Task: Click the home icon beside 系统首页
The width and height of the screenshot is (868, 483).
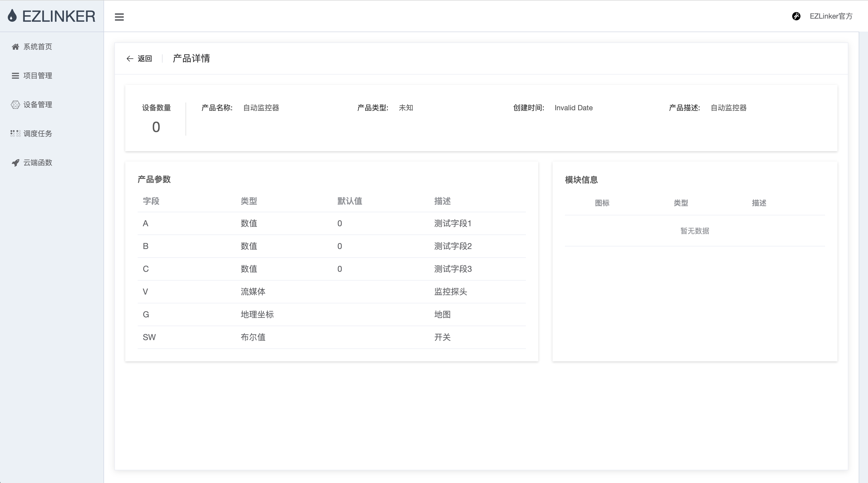Action: pyautogui.click(x=15, y=47)
